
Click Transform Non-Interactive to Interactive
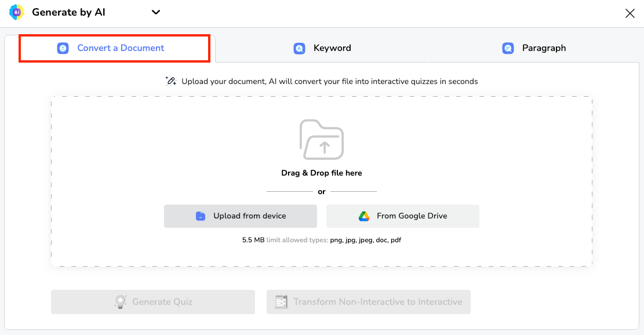(x=368, y=301)
